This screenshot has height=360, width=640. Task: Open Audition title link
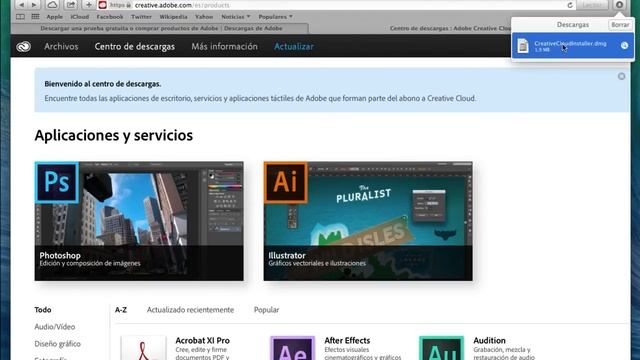489,340
